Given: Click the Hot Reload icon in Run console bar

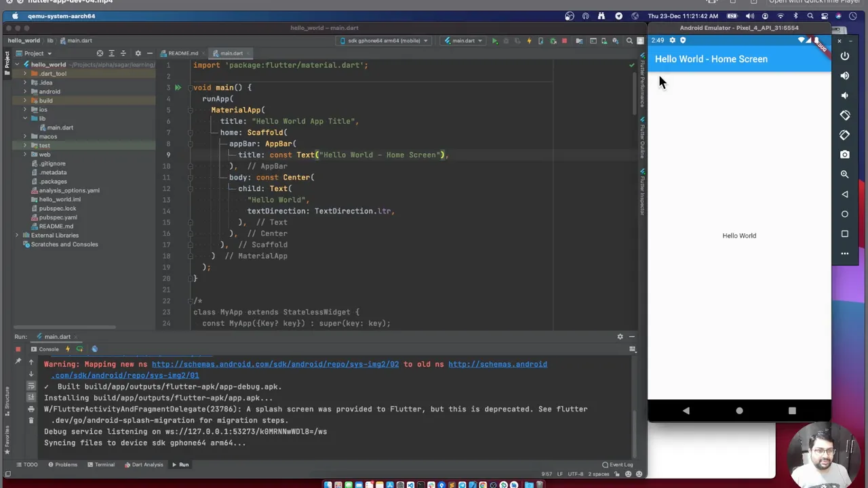Looking at the screenshot, I should tap(67, 349).
